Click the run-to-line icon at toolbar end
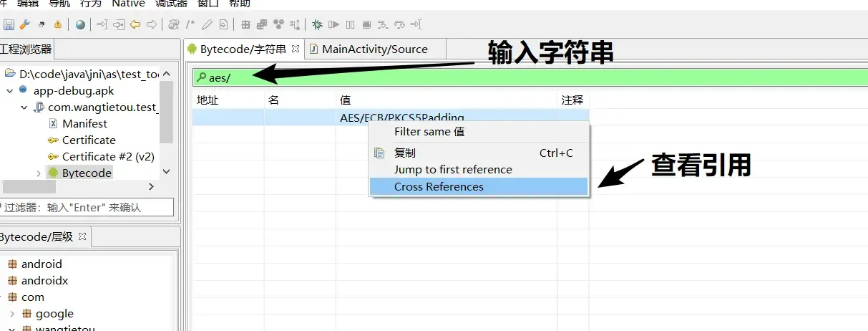 416,24
